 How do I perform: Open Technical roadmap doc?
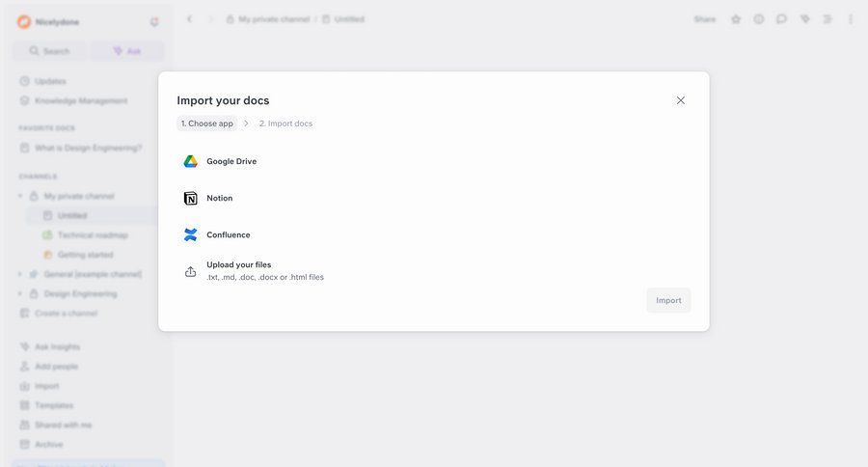tap(92, 234)
